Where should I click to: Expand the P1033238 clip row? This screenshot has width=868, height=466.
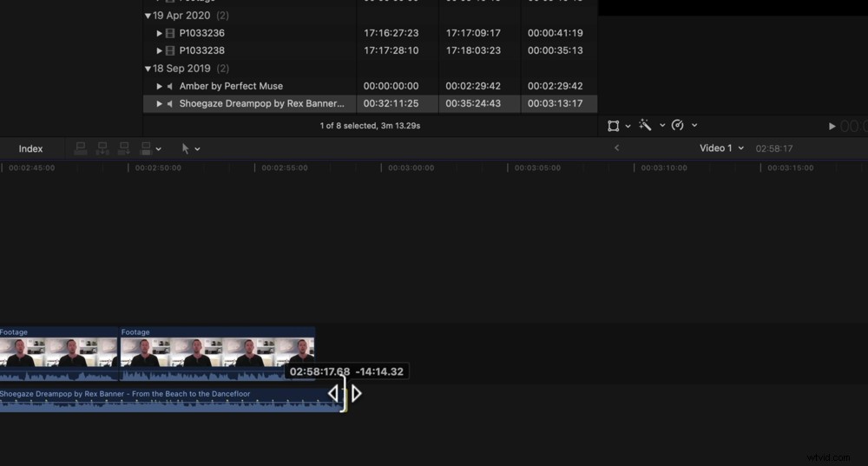pos(160,50)
